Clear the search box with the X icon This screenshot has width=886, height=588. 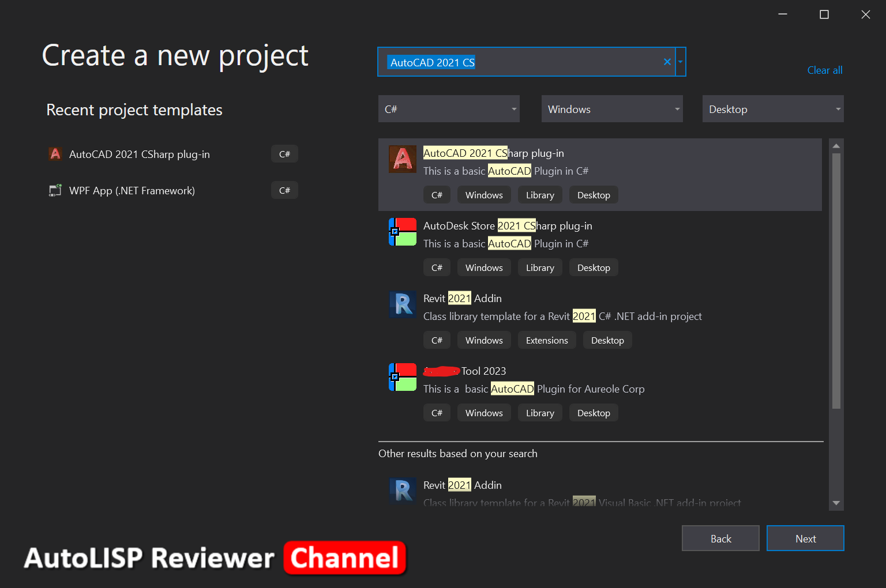coord(667,62)
